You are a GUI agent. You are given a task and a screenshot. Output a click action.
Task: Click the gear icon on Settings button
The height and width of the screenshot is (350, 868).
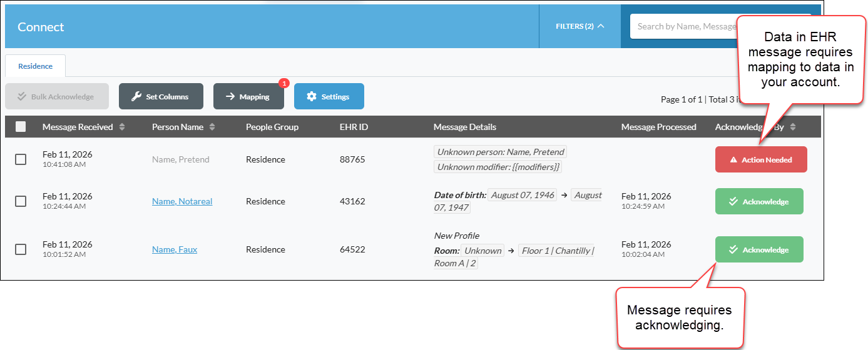[312, 97]
